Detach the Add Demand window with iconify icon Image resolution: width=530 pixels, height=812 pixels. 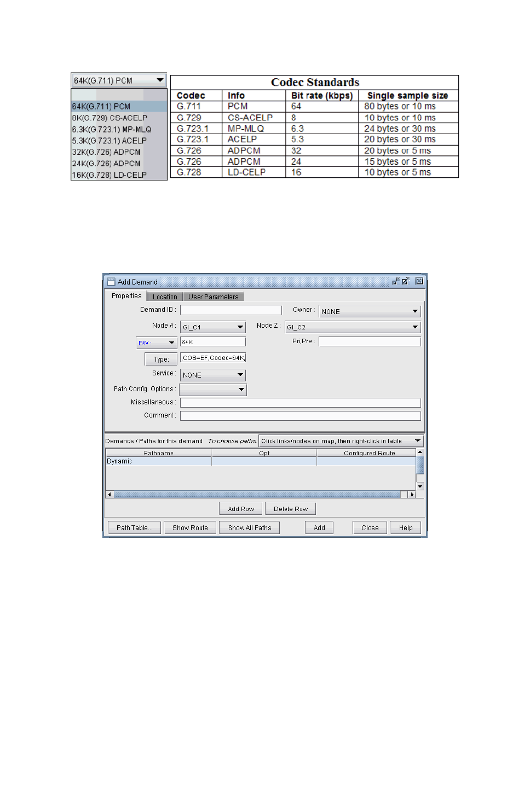click(x=396, y=281)
